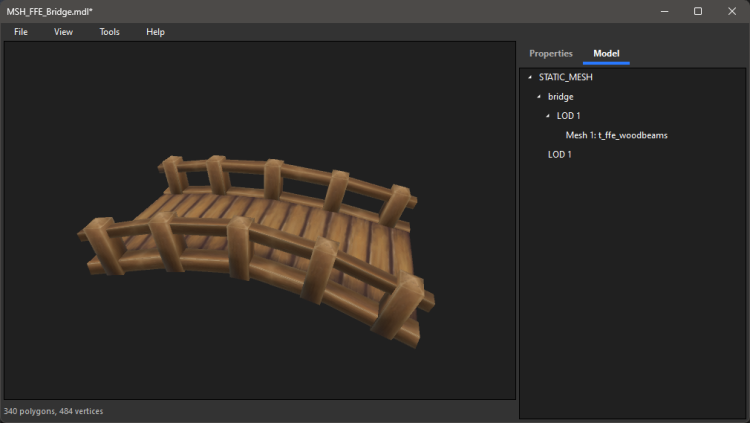Collapse the STATIC_MESH node using its arrow
Image resolution: width=750 pixels, height=423 pixels.
(530, 78)
